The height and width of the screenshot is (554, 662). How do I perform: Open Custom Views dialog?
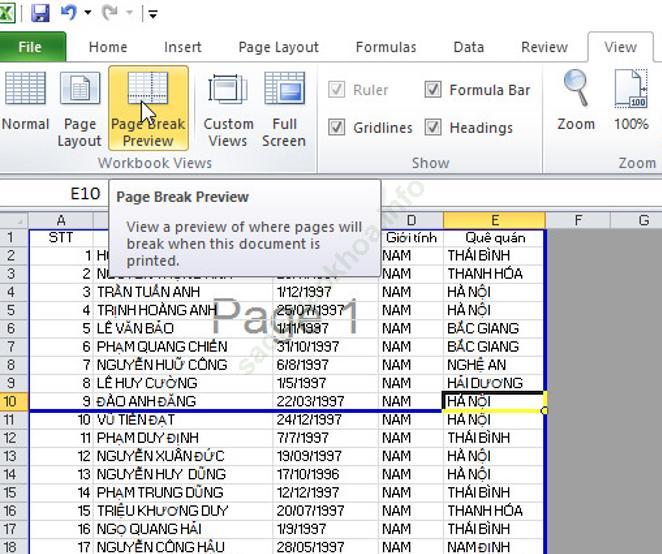[x=228, y=108]
